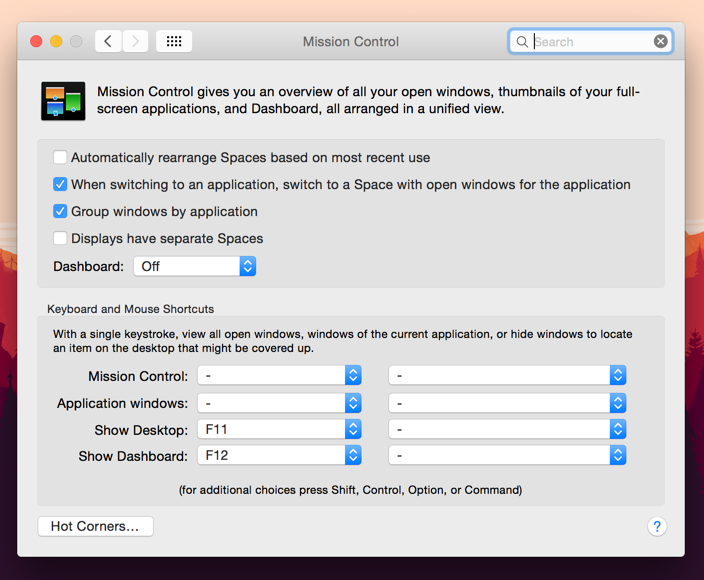Close the Mission Control window
This screenshot has height=580, width=704.
pos(36,41)
